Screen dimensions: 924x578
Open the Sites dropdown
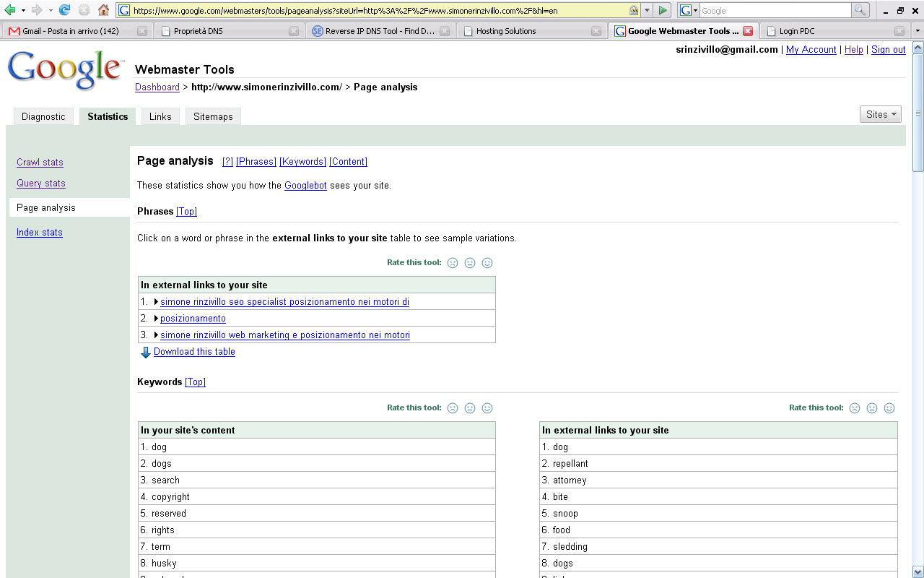[881, 114]
